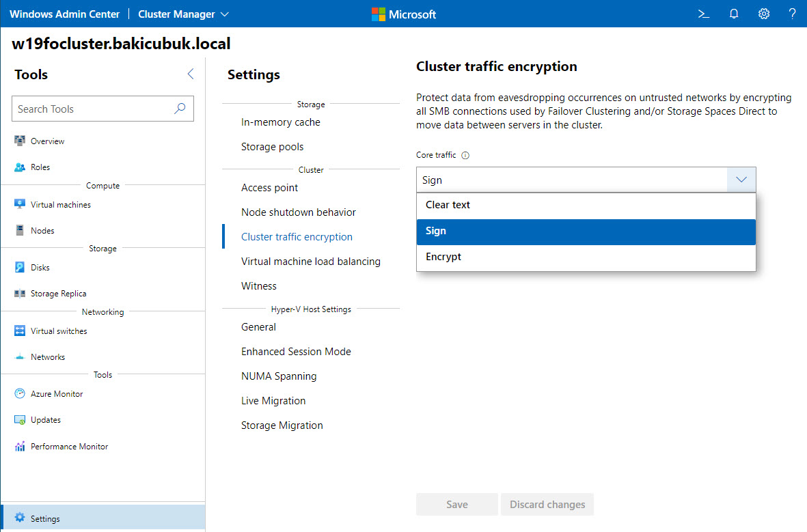Image resolution: width=807 pixels, height=532 pixels.
Task: Open Access point settings
Action: (270, 188)
